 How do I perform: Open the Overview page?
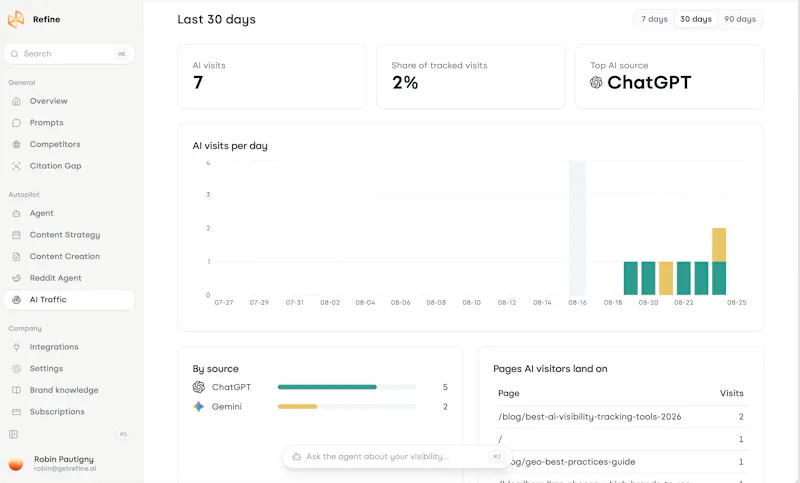click(x=69, y=101)
